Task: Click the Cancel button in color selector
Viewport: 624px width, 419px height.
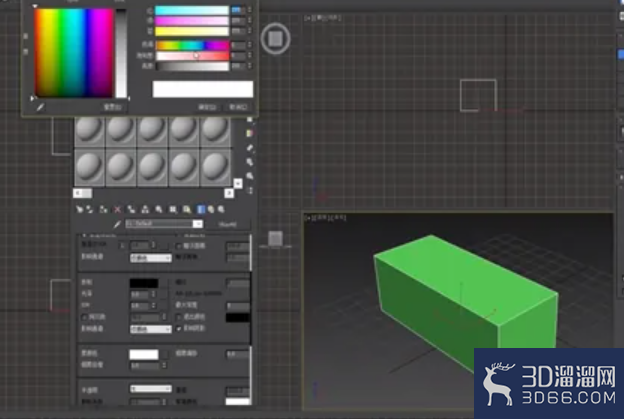Action: [x=238, y=107]
